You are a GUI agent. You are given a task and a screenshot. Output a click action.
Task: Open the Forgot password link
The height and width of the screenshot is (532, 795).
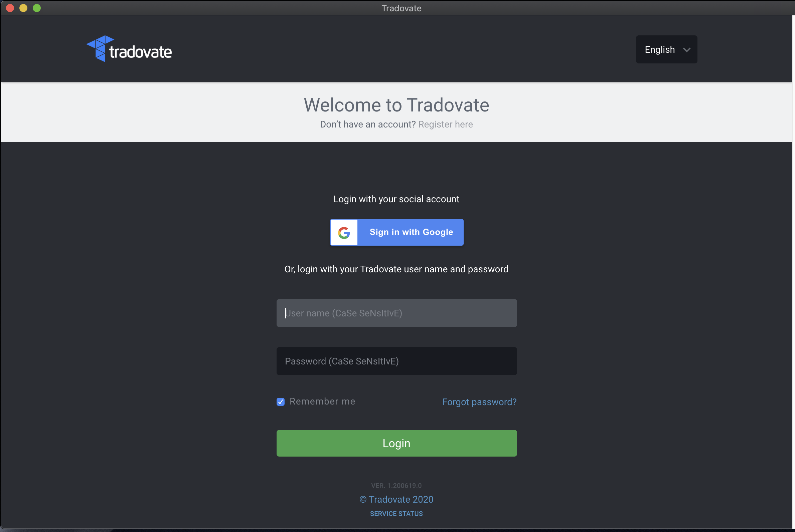click(479, 402)
